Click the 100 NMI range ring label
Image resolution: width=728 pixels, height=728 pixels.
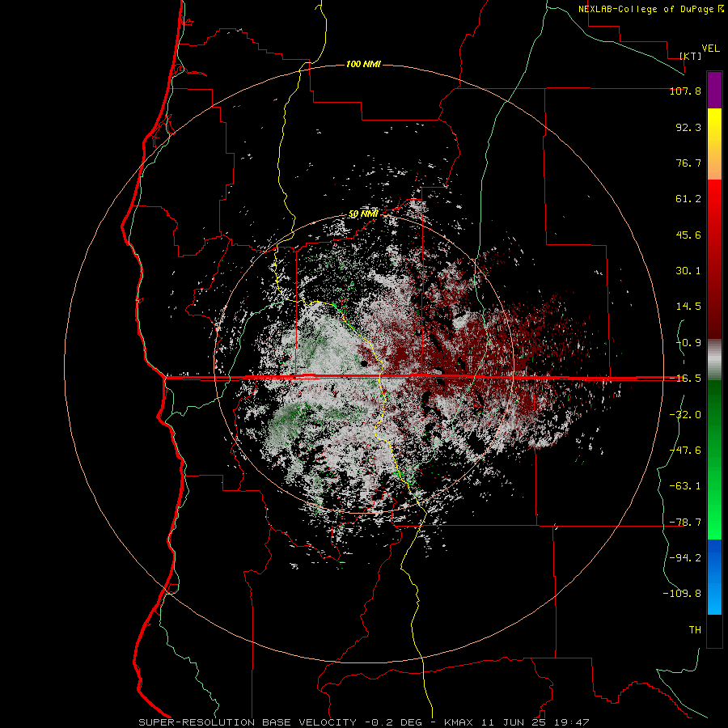pyautogui.click(x=363, y=64)
